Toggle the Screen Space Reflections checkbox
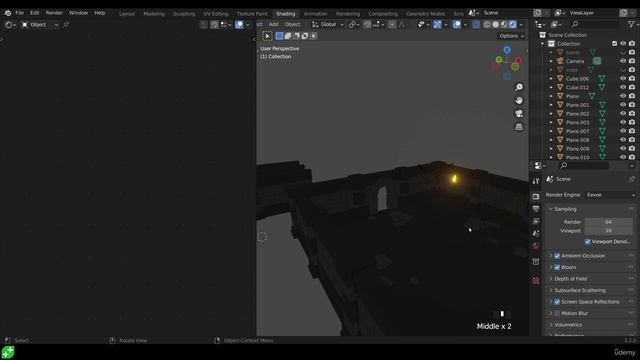 click(557, 302)
